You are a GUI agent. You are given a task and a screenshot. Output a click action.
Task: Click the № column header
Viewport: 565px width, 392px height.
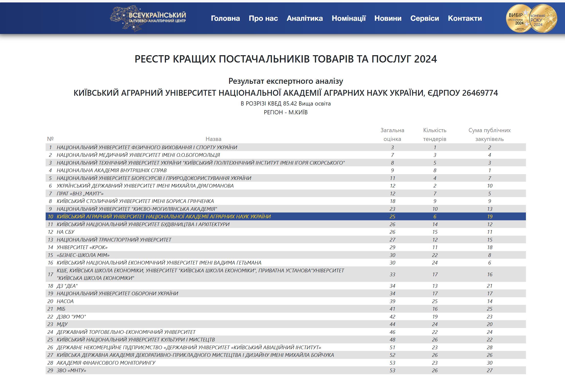tap(50, 139)
